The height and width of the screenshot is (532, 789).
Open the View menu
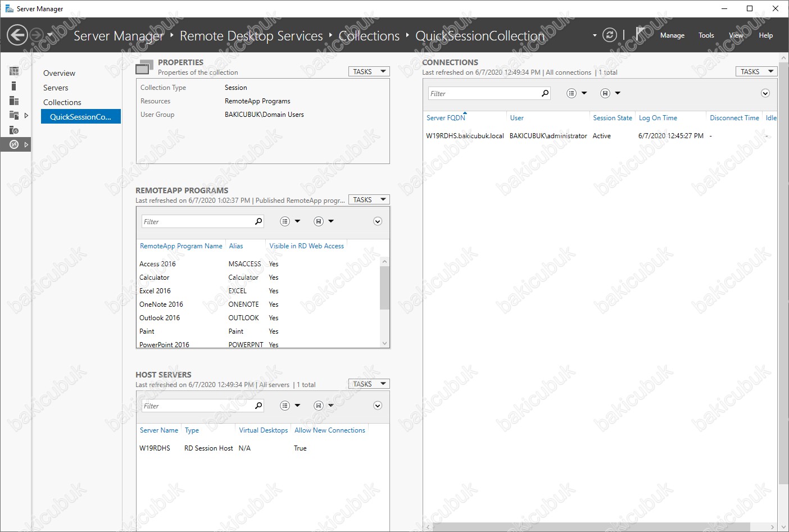[x=736, y=35]
